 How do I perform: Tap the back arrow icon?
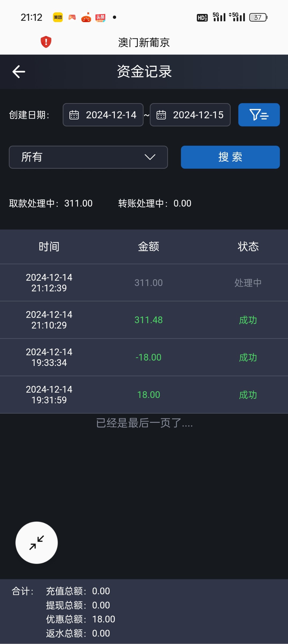click(x=19, y=72)
